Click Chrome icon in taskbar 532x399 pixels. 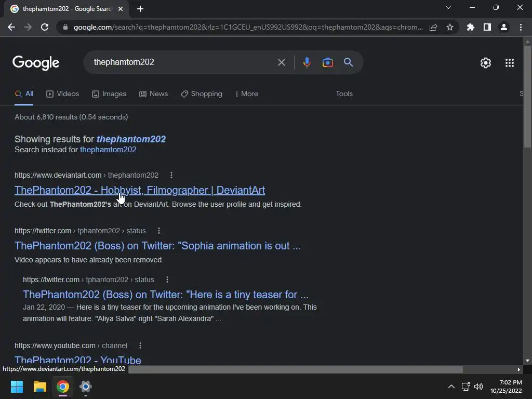pyautogui.click(x=63, y=387)
